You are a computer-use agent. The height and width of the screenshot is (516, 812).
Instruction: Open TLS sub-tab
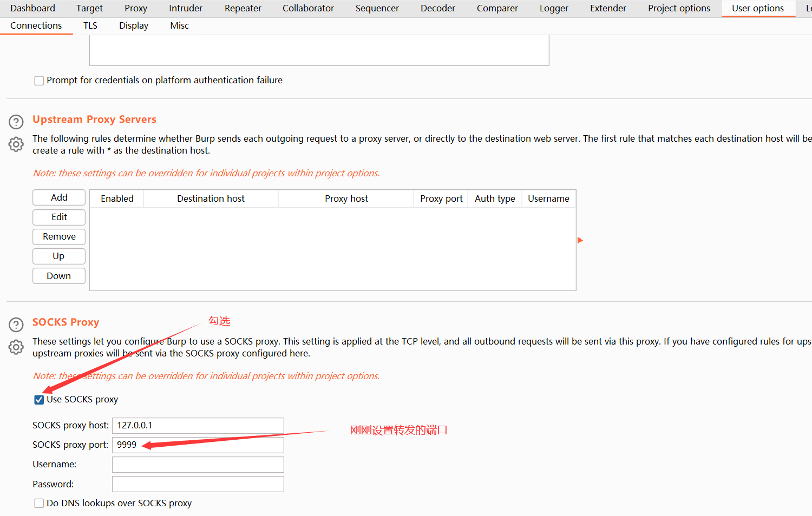tap(90, 25)
